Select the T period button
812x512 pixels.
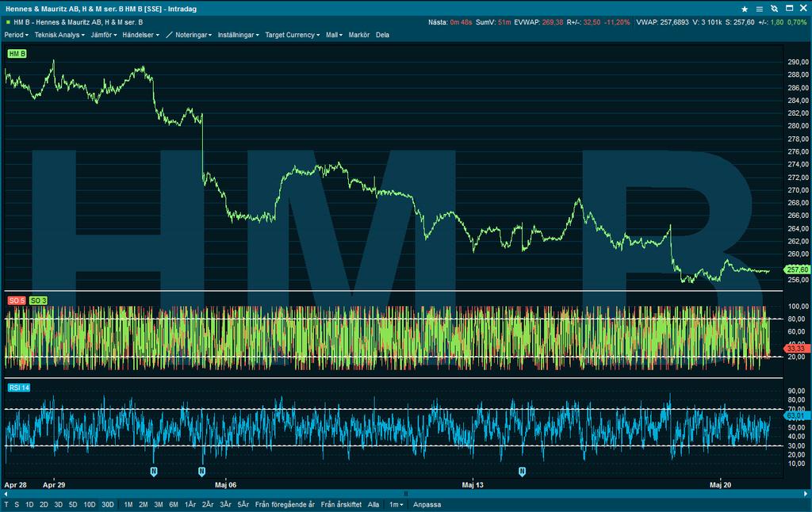pyautogui.click(x=6, y=504)
